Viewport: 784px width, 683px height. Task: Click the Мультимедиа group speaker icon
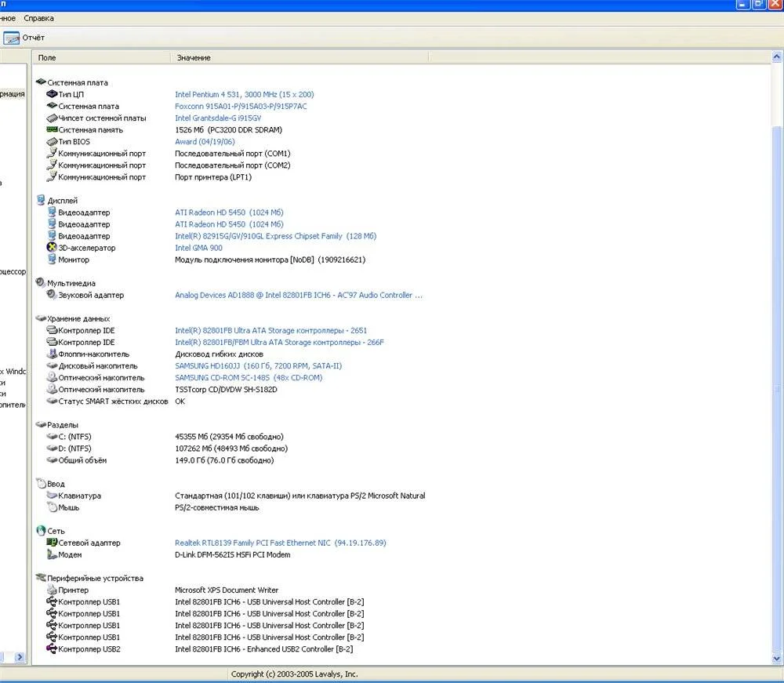41,282
